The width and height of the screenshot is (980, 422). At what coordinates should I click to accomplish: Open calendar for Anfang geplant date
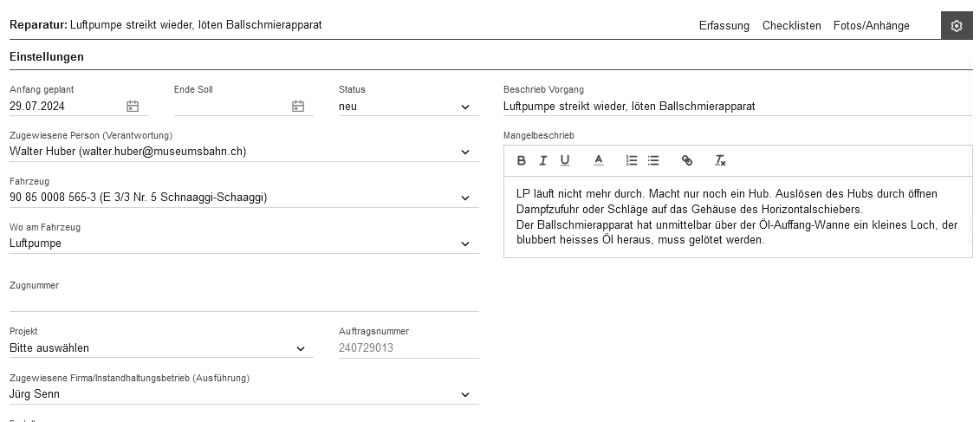tap(133, 107)
